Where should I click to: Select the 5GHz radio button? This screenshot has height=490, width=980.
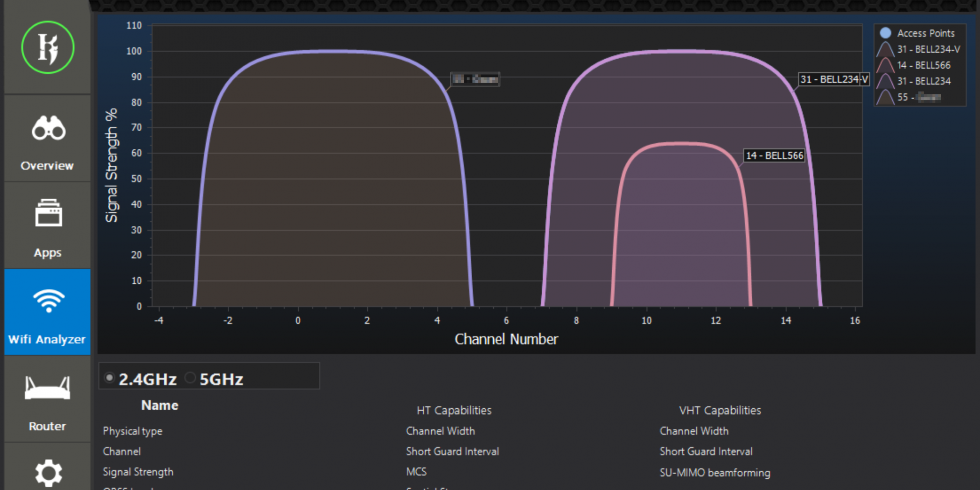pyautogui.click(x=190, y=378)
